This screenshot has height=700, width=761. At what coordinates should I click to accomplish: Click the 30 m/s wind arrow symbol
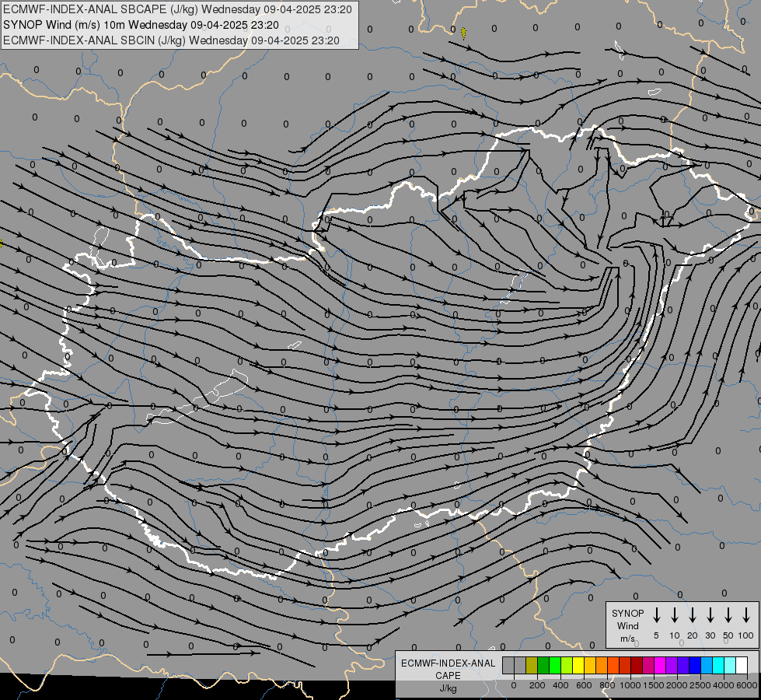710,614
